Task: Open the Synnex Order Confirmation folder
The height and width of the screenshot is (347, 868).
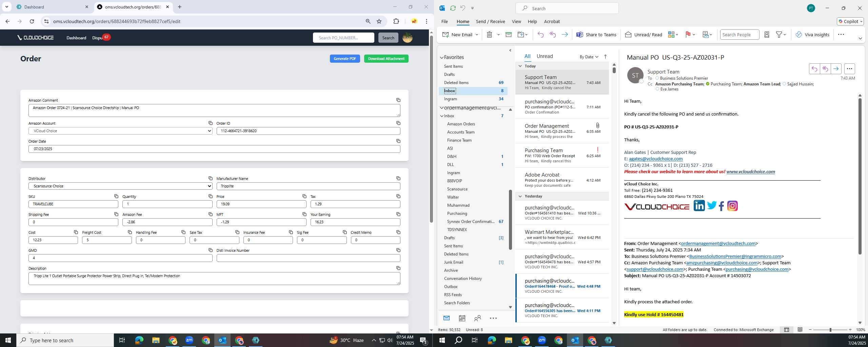Action: coord(471,222)
